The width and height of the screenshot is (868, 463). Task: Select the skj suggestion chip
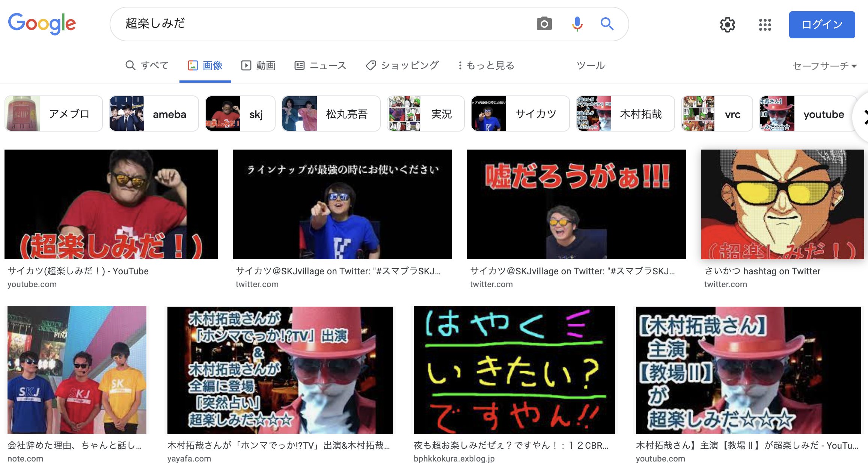tap(240, 113)
